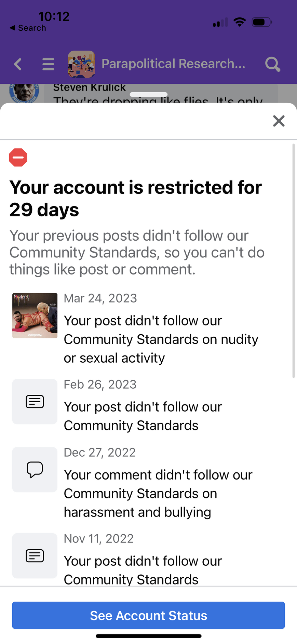Open the hamburger menu icon

[x=48, y=64]
